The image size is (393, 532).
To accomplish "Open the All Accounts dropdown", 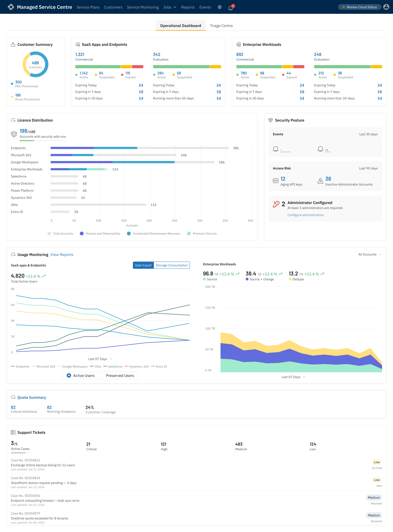I will pyautogui.click(x=370, y=254).
